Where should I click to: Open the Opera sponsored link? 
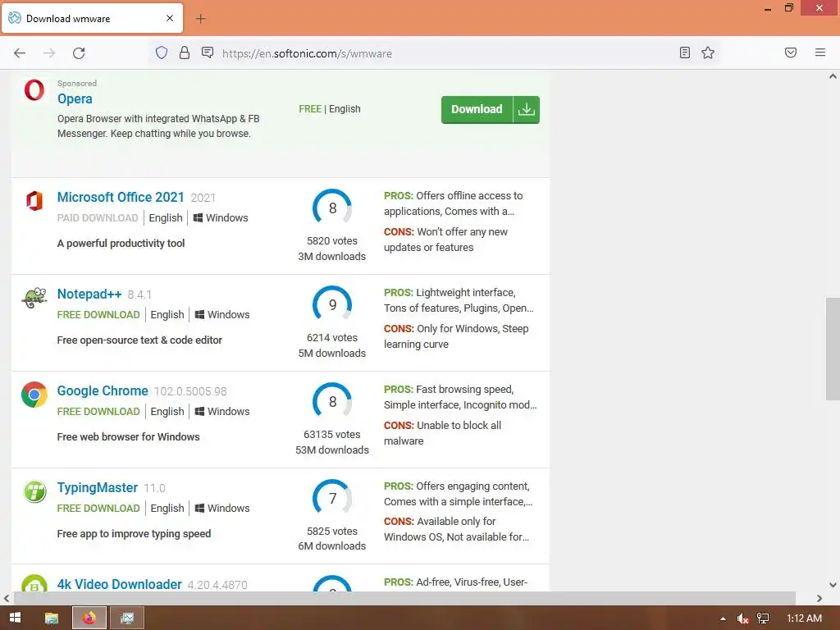(x=75, y=98)
